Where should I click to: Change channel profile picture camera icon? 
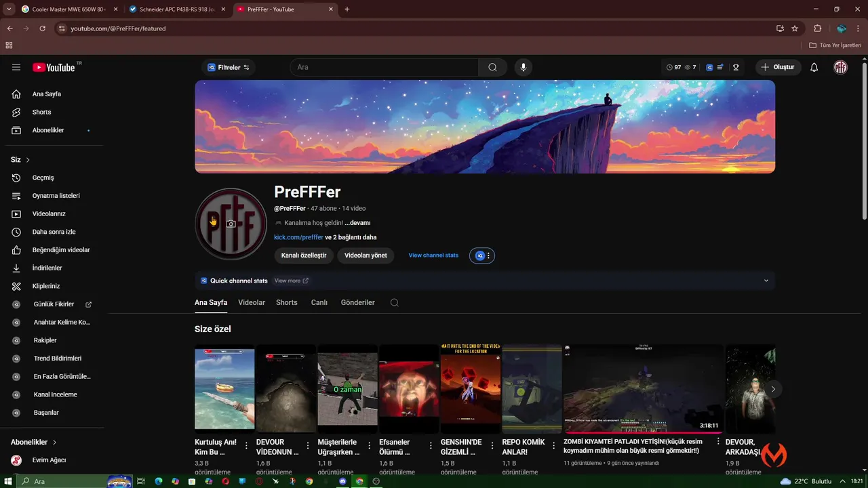(x=231, y=224)
